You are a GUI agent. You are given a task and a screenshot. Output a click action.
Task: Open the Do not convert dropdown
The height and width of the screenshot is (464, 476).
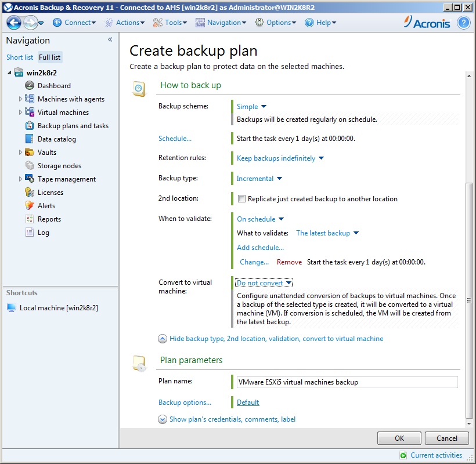(264, 283)
